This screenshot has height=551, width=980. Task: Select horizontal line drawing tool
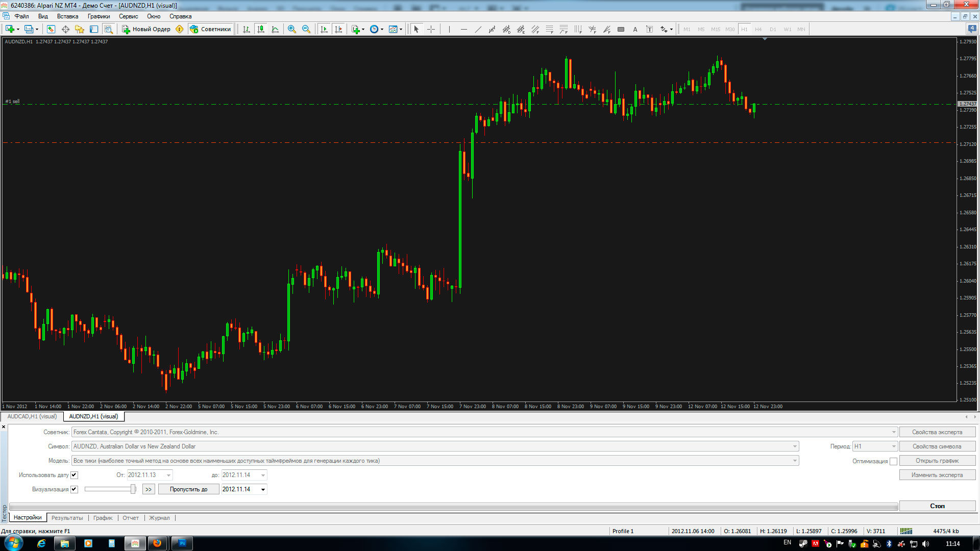tap(463, 29)
